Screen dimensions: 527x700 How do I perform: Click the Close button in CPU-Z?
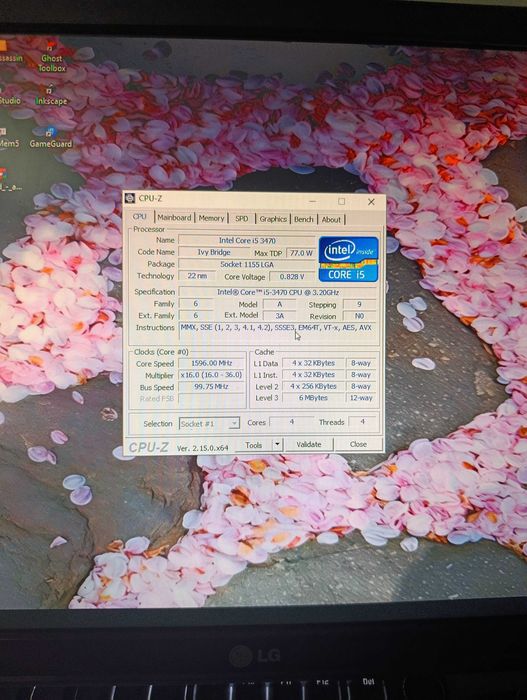358,444
